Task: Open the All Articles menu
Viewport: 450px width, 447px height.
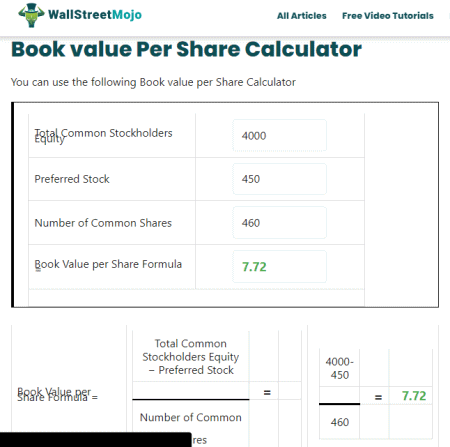Action: click(x=302, y=16)
